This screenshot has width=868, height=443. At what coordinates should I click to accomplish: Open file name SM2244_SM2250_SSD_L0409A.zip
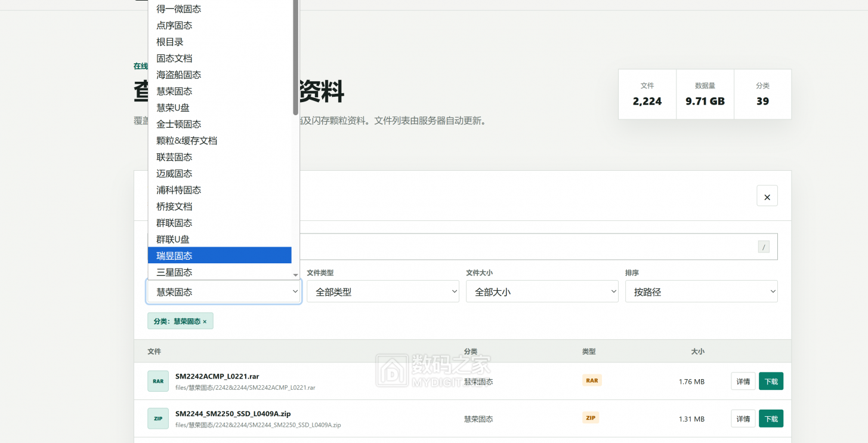(233, 413)
